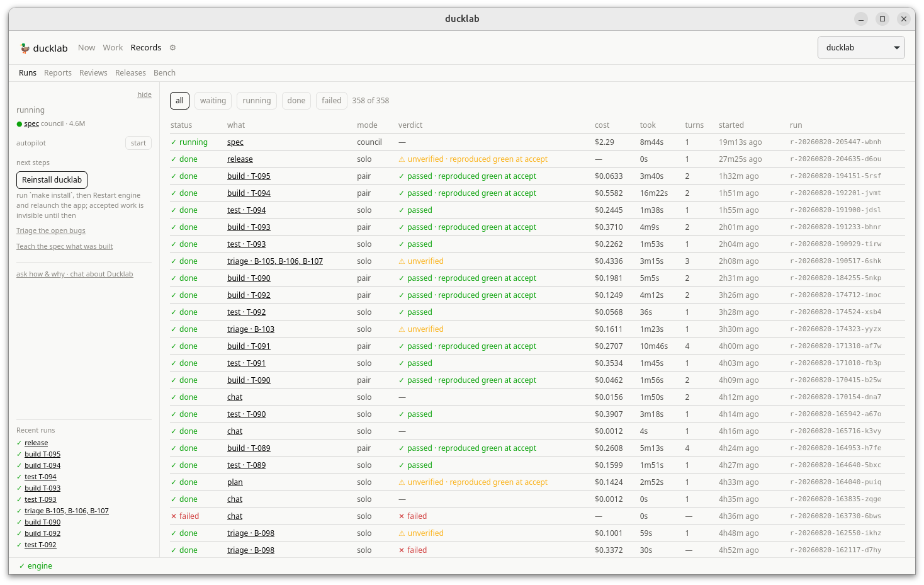Click the red X icon in the triage B-098 failed verdict

[402, 550]
